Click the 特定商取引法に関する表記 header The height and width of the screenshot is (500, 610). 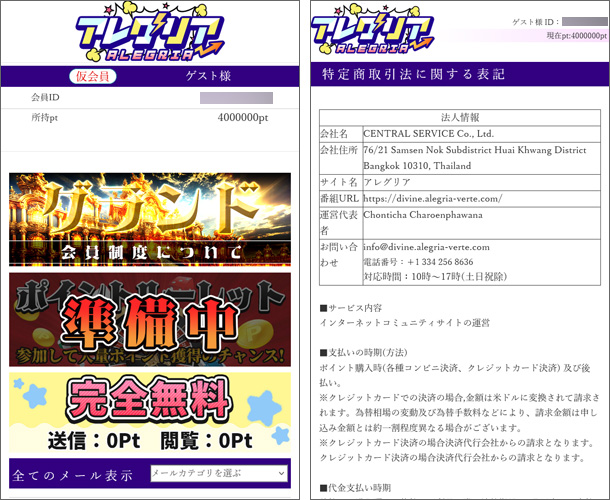(414, 75)
